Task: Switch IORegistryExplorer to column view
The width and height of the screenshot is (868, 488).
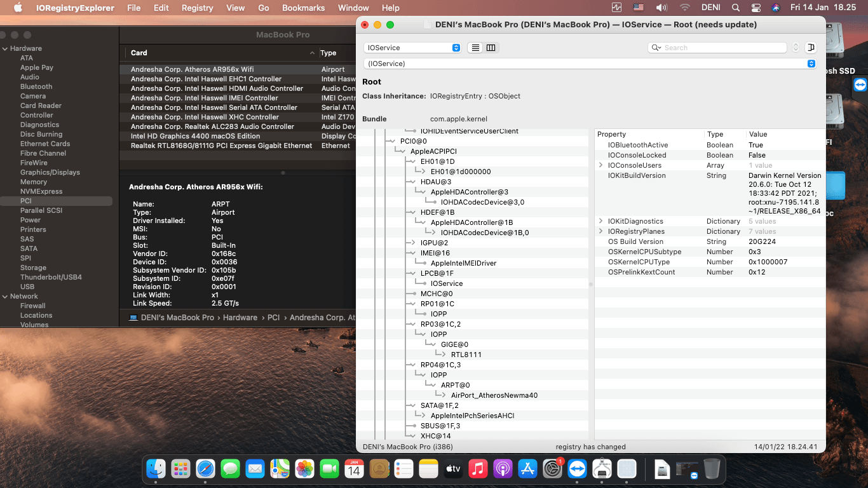Action: click(491, 48)
